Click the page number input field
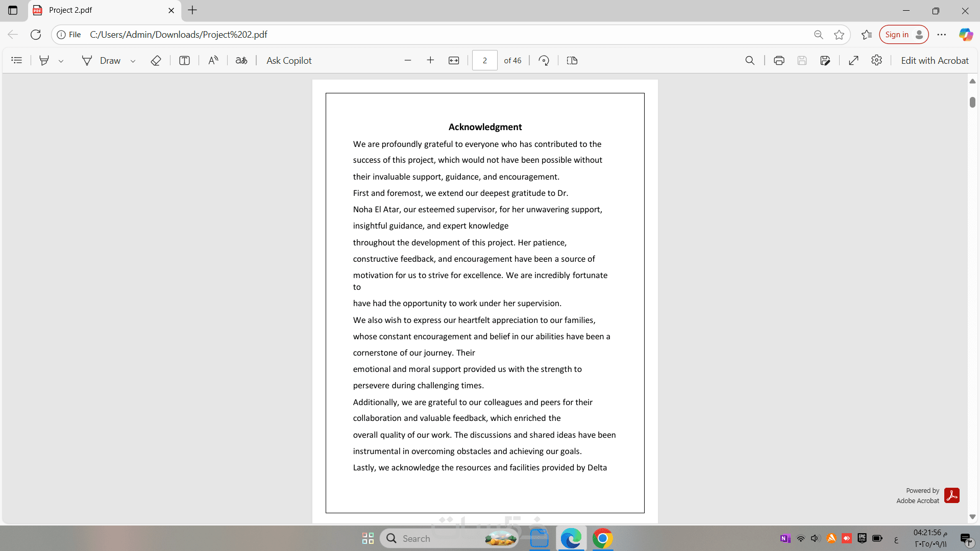 pyautogui.click(x=485, y=60)
